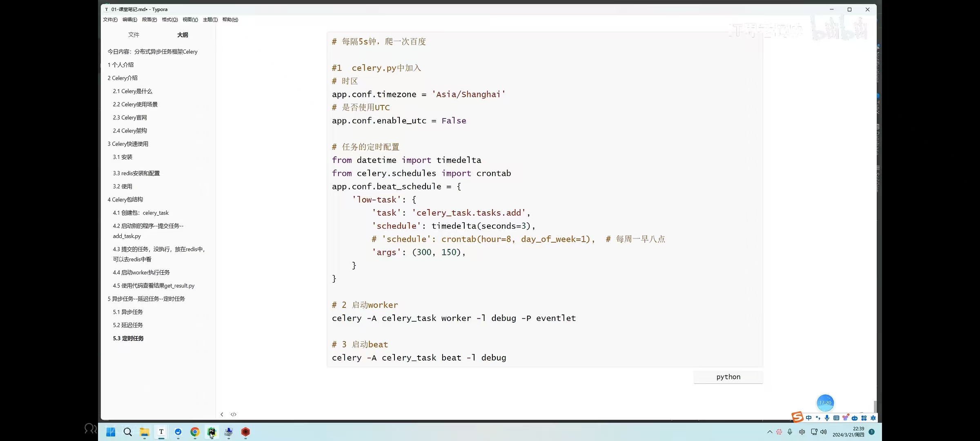Go to outline item 2.4 Celery架构
Image resolution: width=980 pixels, height=441 pixels.
point(130,131)
